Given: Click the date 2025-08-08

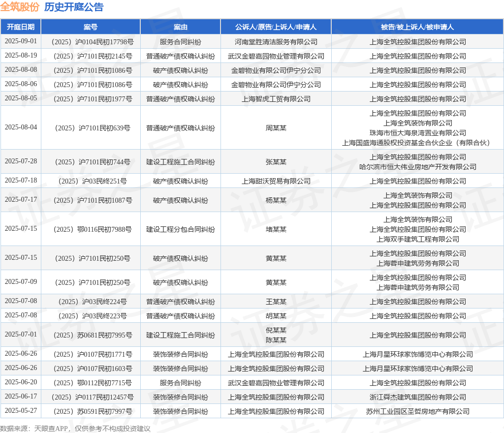Looking at the screenshot, I should [x=21, y=69].
